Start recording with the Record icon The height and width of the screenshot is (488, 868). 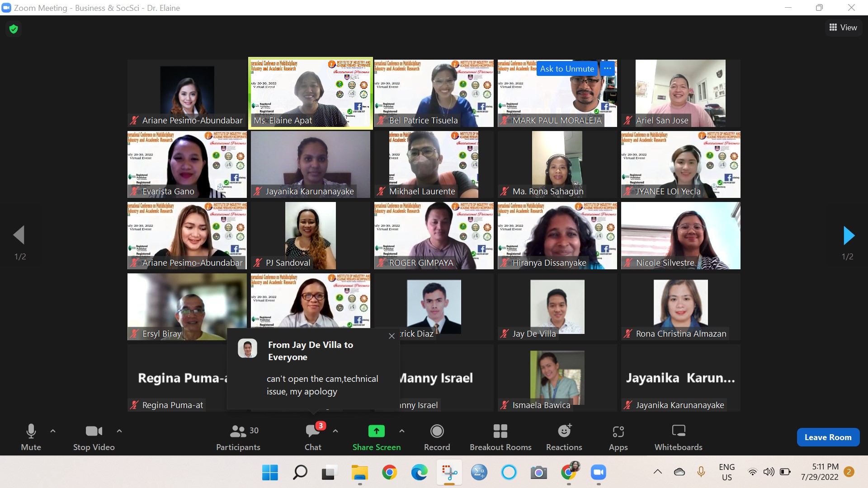click(x=437, y=431)
